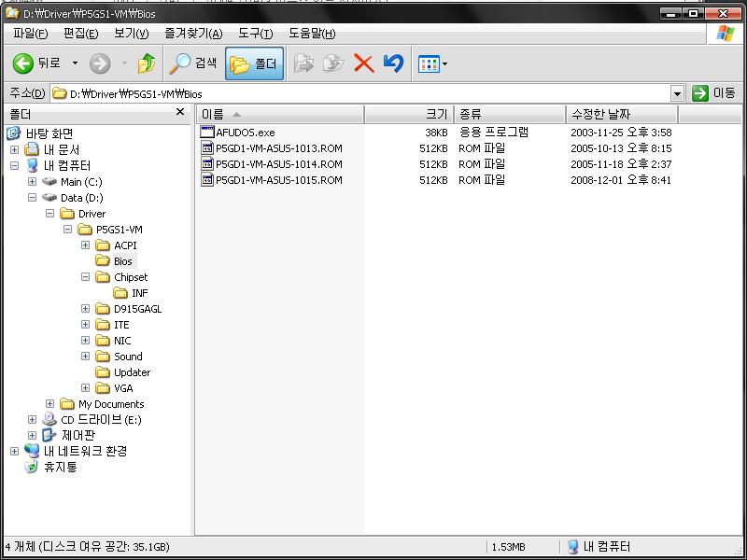747x560 pixels.
Task: Click the blue undo arrow icon
Action: pyautogui.click(x=393, y=63)
